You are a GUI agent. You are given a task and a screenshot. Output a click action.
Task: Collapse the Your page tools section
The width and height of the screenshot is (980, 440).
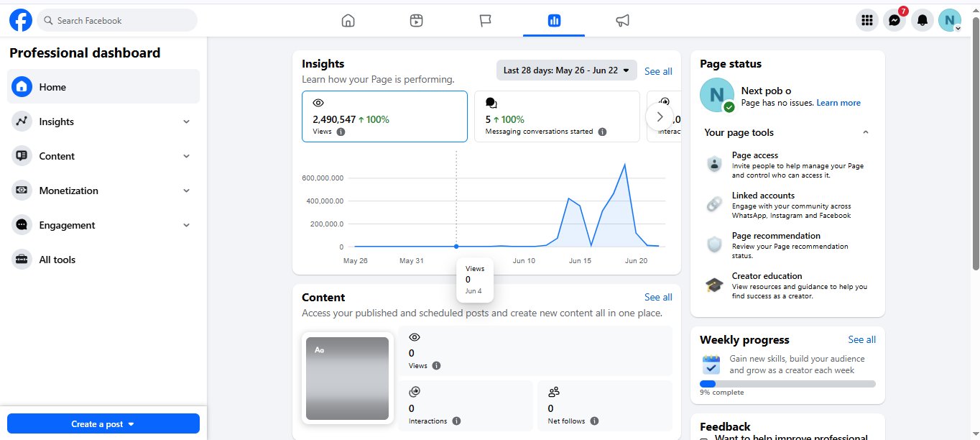coord(866,132)
